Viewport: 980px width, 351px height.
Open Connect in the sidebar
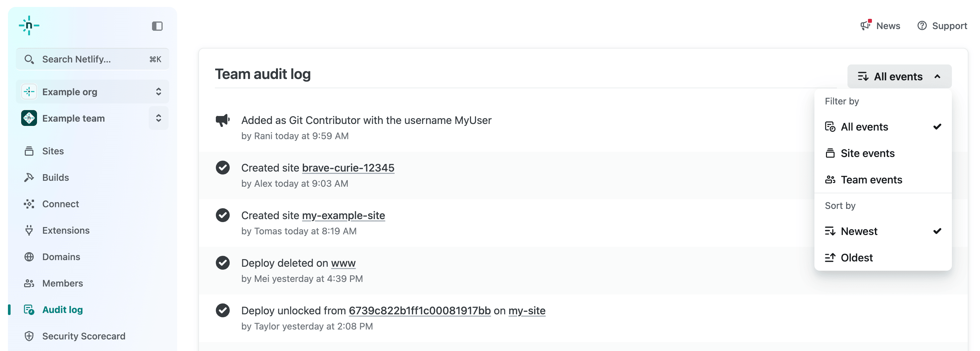60,204
